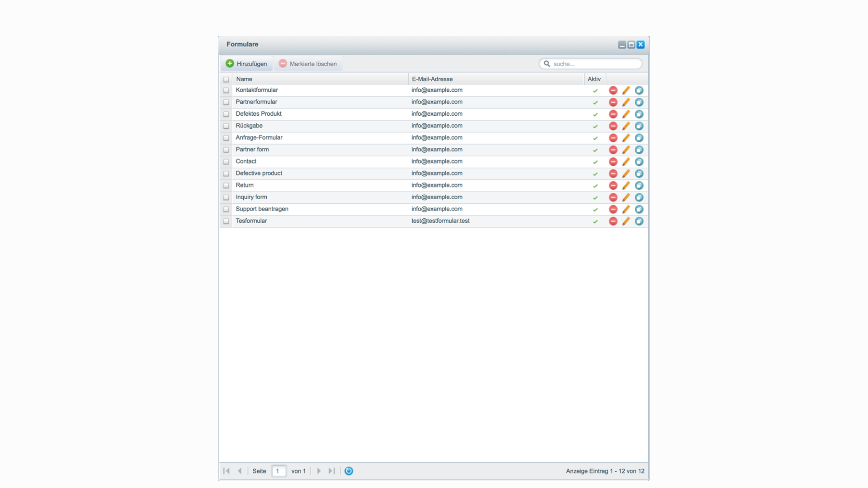Click the Support beantragen name cell

pyautogui.click(x=321, y=209)
